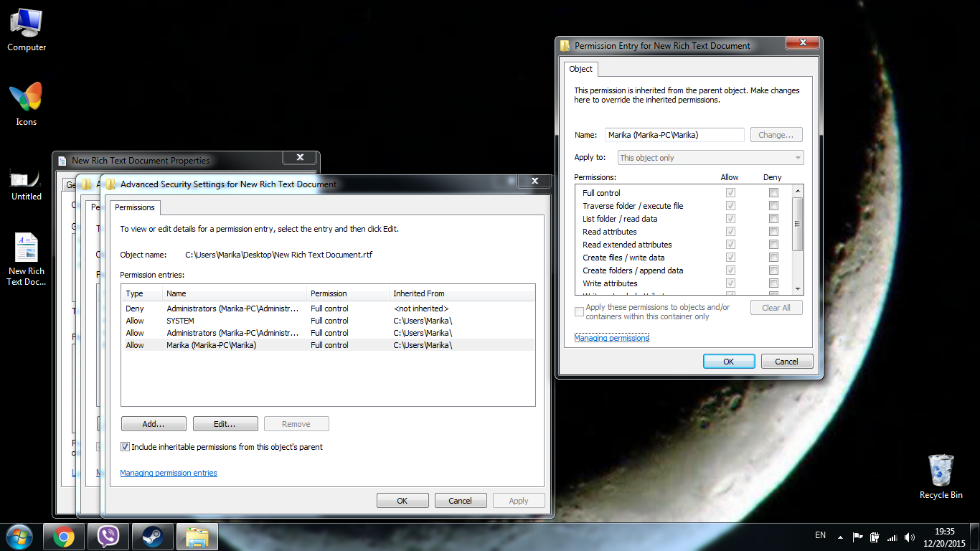This screenshot has width=980, height=551.
Task: Click Cancel in Advanced Security Settings
Action: coord(461,501)
